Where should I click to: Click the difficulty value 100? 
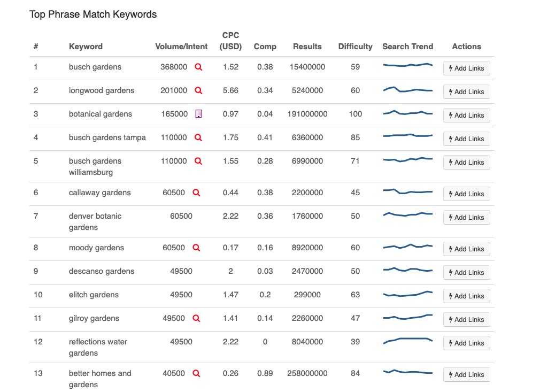tap(356, 114)
